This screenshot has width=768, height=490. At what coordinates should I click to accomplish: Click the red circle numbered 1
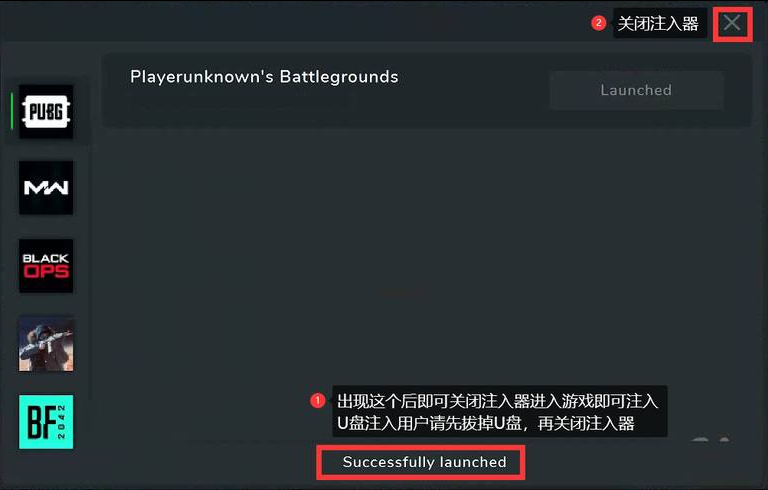click(x=317, y=401)
